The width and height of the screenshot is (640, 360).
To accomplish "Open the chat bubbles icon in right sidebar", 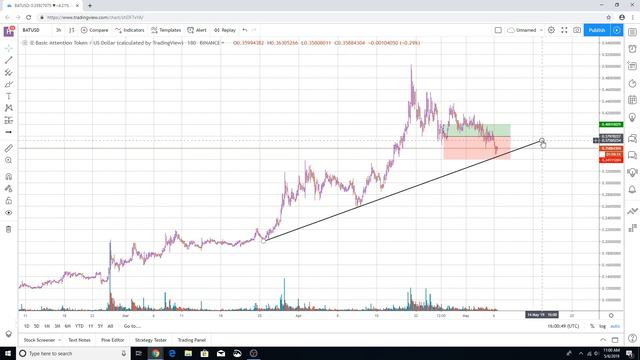I will [x=632, y=155].
